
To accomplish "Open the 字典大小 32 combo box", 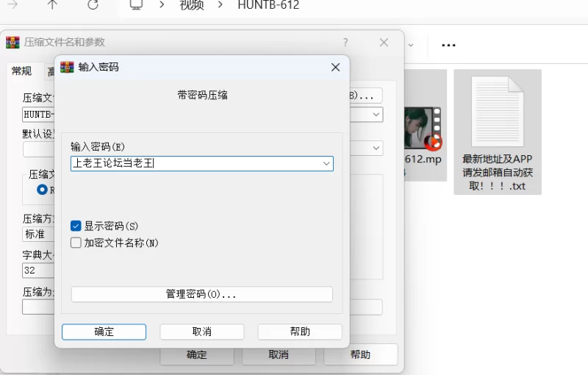I will click(39, 270).
